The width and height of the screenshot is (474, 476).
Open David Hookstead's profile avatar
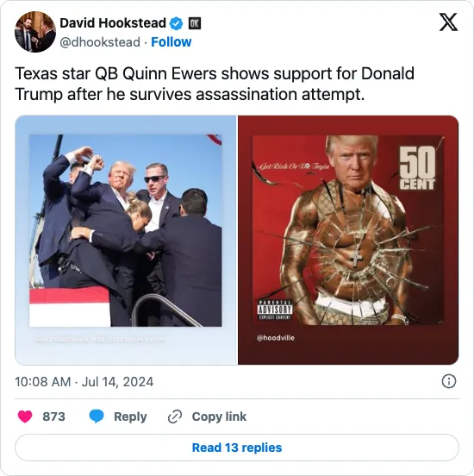[x=35, y=32]
